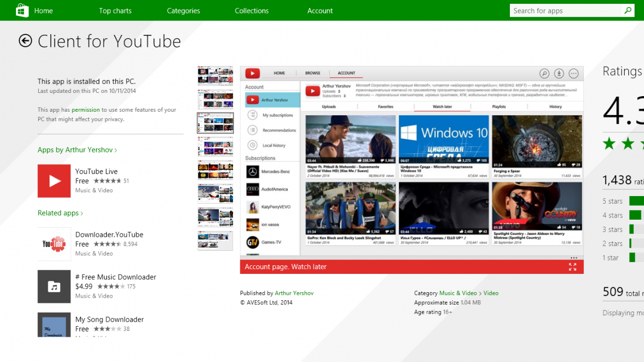
Task: Select the last screenshot thumbnail
Action: pos(215,241)
